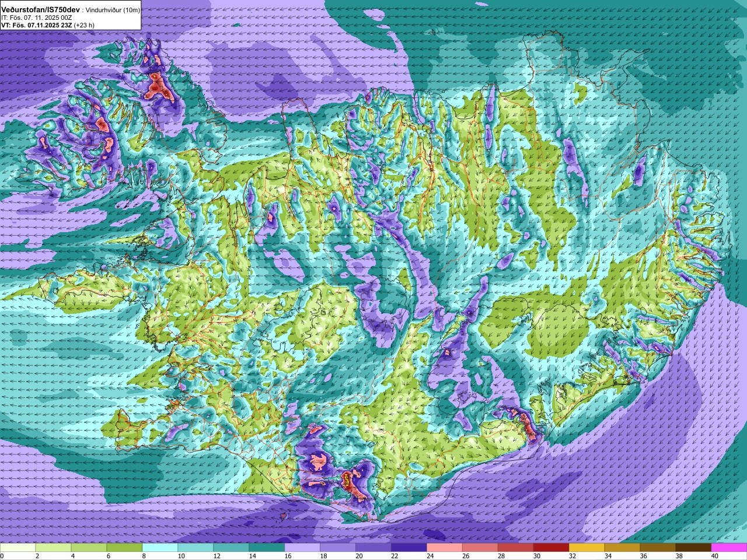This screenshot has height=560, width=747.
Task: Click the dark red 30–32 legend swatch
Action: tap(551, 548)
